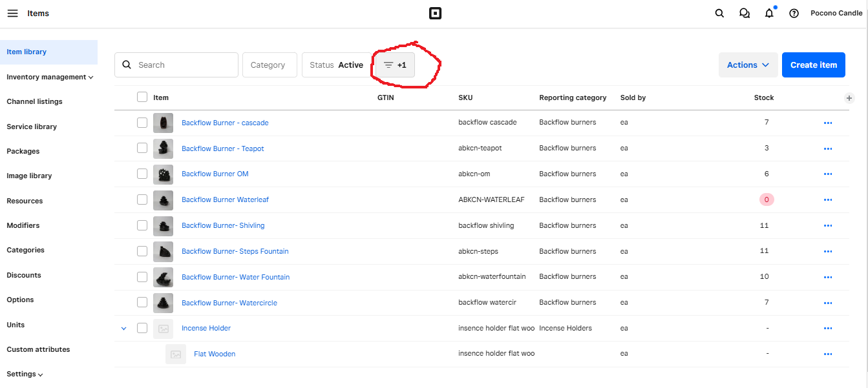Open the help question mark icon
This screenshot has width=868, height=388.
click(x=794, y=13)
